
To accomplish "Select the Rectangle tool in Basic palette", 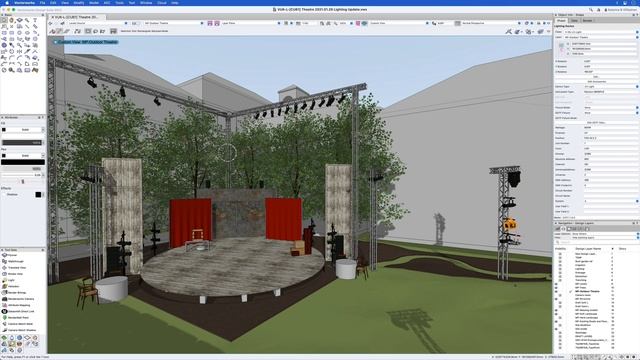I will [x=4, y=32].
